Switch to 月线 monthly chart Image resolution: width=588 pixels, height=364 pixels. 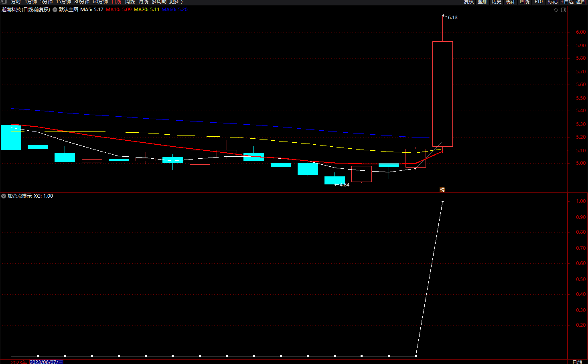(x=144, y=2)
